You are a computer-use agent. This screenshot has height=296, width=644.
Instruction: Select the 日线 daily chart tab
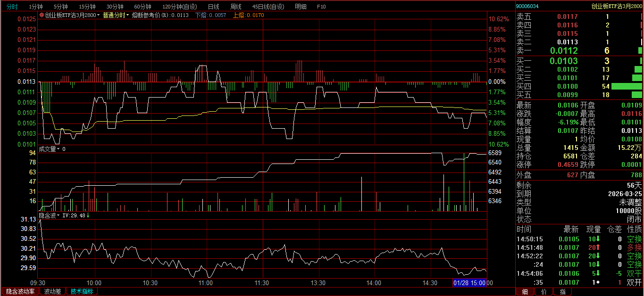click(213, 7)
